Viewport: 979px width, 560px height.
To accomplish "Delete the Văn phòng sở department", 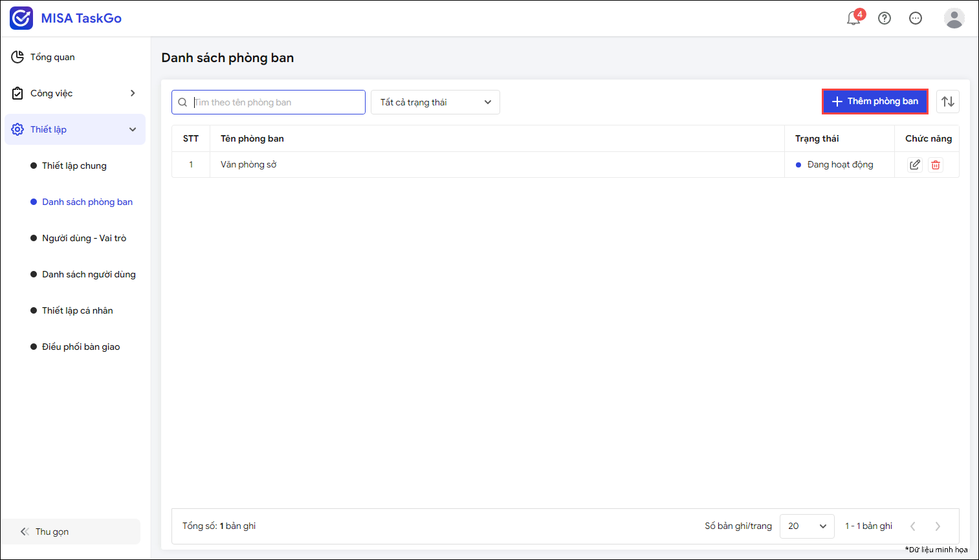I will (x=936, y=165).
